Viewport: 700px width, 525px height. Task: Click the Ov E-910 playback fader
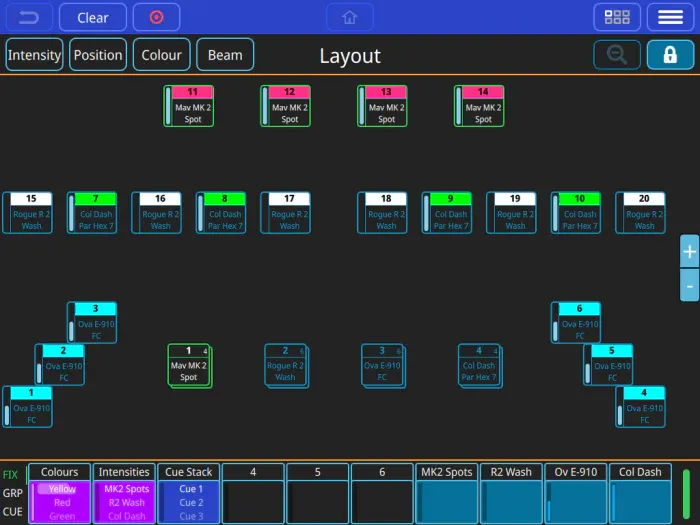coord(575,502)
